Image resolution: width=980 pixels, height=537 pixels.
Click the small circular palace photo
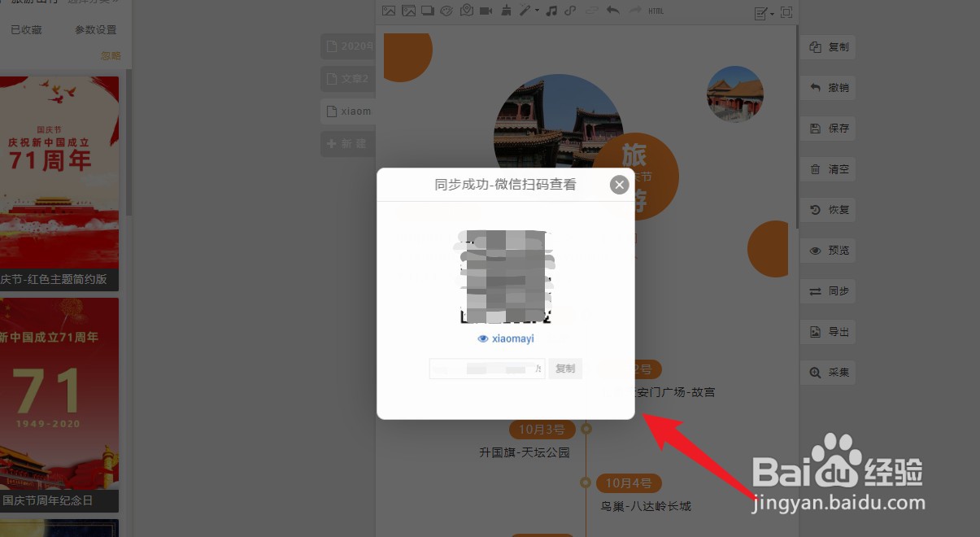point(735,94)
